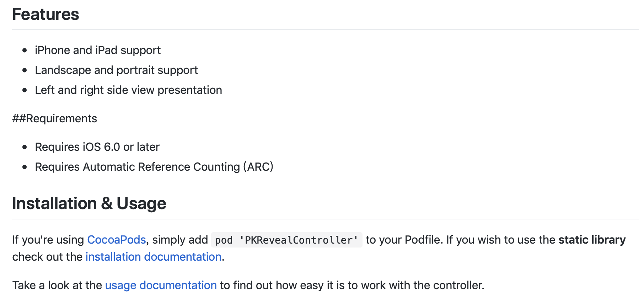
Task: Click the Installation & Usage heading
Action: tap(89, 204)
